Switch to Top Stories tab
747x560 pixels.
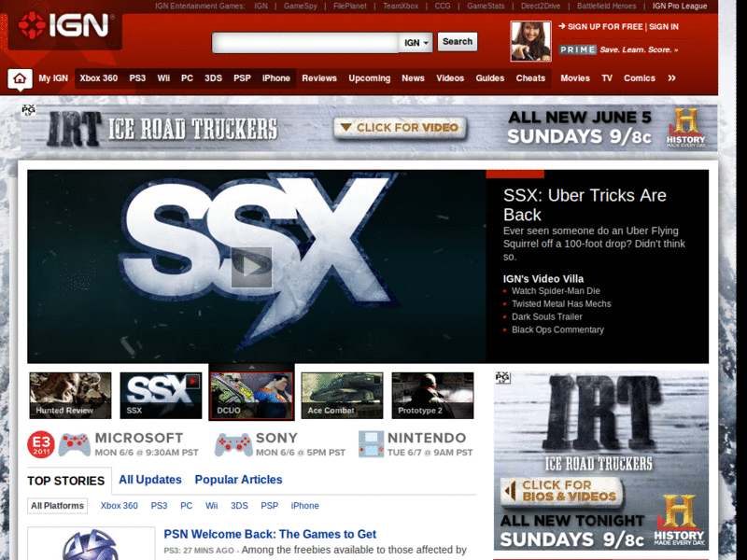coord(65,481)
